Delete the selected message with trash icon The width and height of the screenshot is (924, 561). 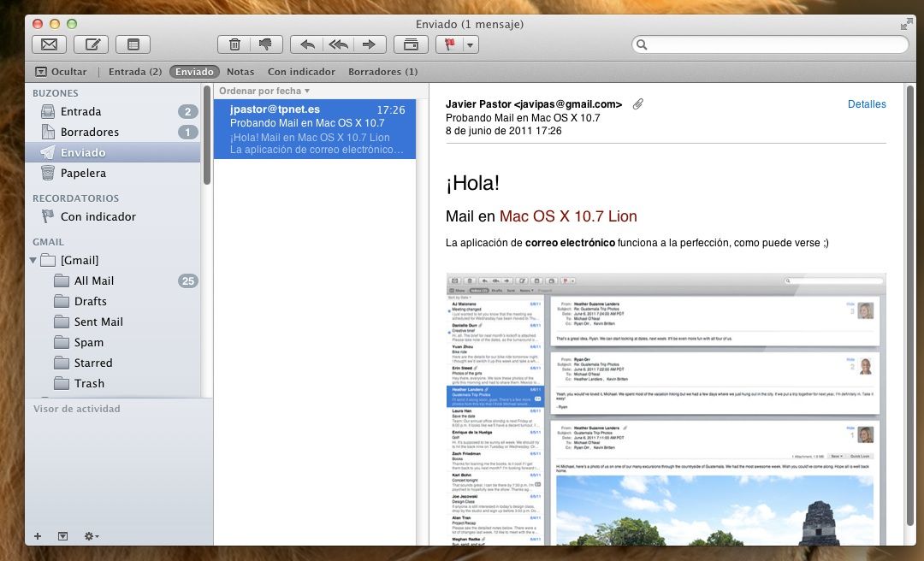234,44
